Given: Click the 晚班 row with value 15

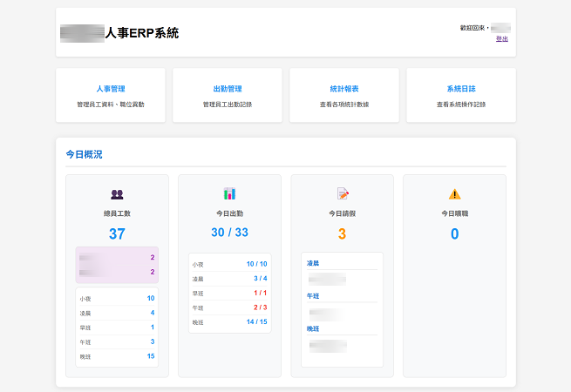Looking at the screenshot, I should pyautogui.click(x=117, y=356).
